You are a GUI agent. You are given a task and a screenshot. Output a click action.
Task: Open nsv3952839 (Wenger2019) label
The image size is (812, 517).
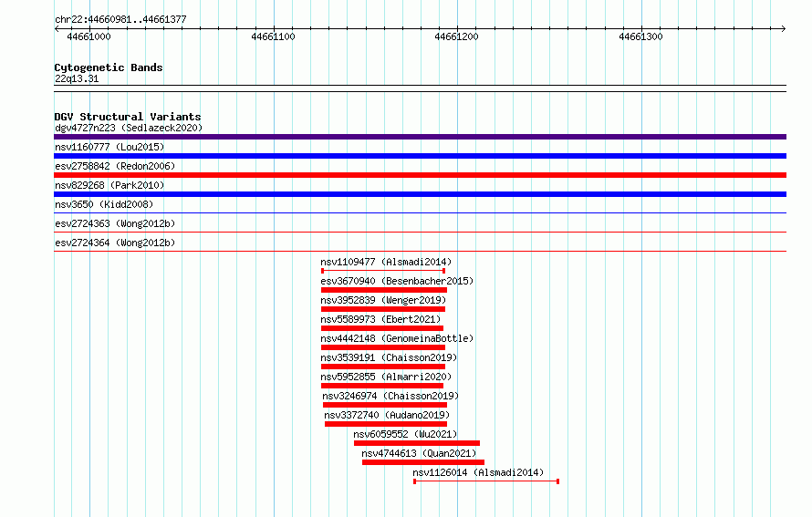click(383, 300)
